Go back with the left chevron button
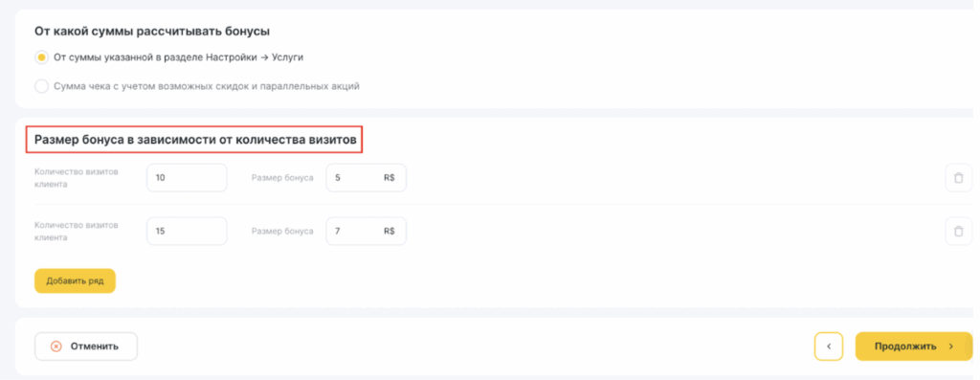The image size is (980, 380). coord(829,346)
